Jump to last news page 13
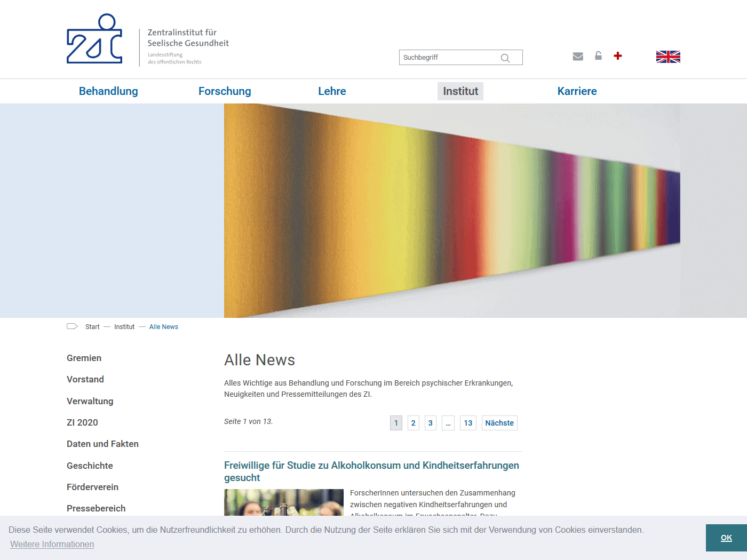The image size is (747, 560). (x=468, y=423)
